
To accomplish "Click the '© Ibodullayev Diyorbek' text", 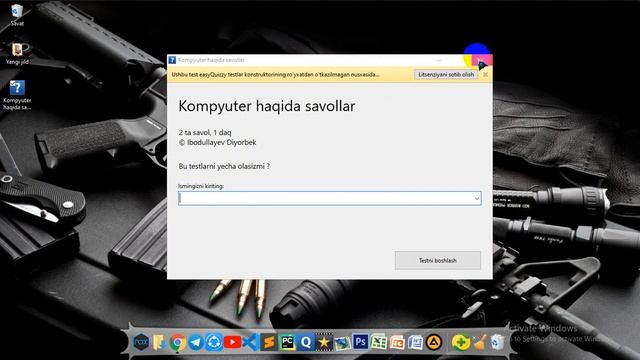I will 218,142.
